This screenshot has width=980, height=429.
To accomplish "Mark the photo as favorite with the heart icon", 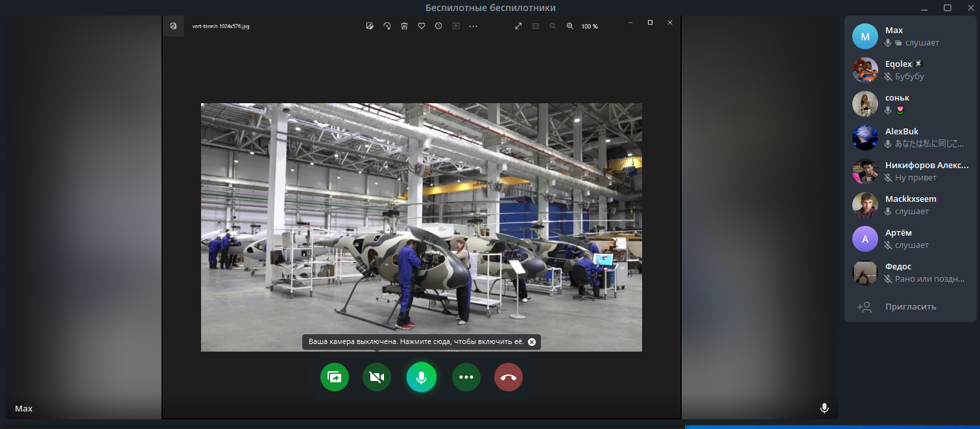I will [422, 26].
